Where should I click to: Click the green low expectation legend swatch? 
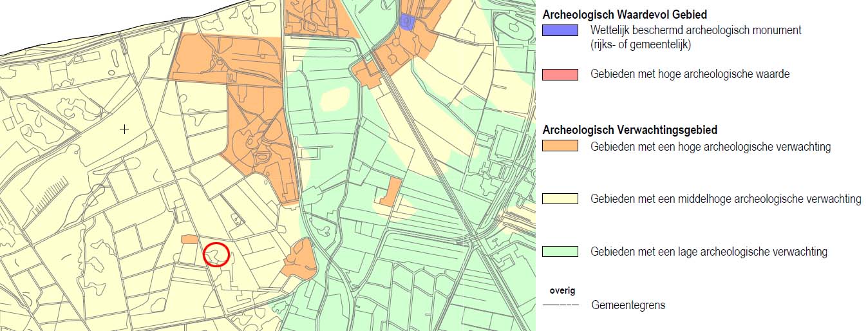click(560, 252)
